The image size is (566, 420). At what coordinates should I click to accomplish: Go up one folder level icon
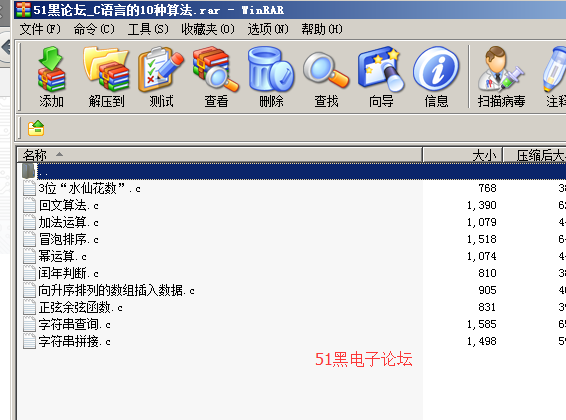(36, 128)
